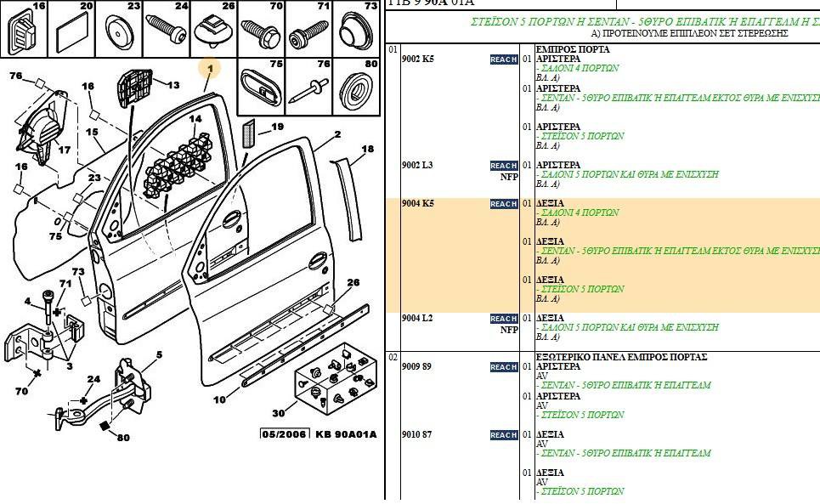820x504 pixels.
Task: Select part number 9002 L3
Action: 417,165
